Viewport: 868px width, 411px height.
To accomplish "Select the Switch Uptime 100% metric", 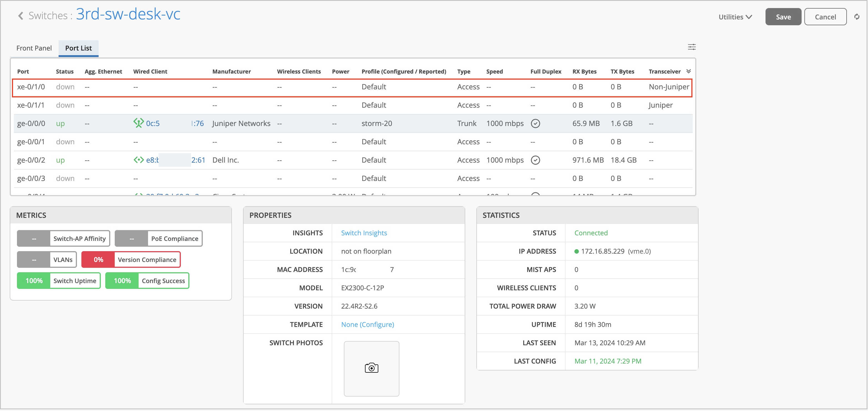I will [59, 281].
